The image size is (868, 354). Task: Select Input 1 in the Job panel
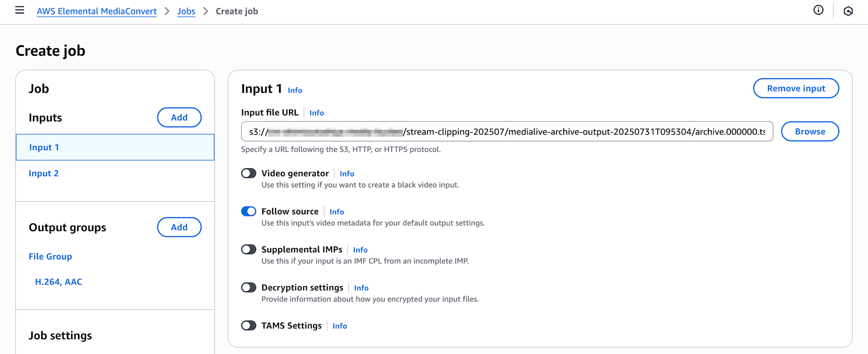(115, 147)
